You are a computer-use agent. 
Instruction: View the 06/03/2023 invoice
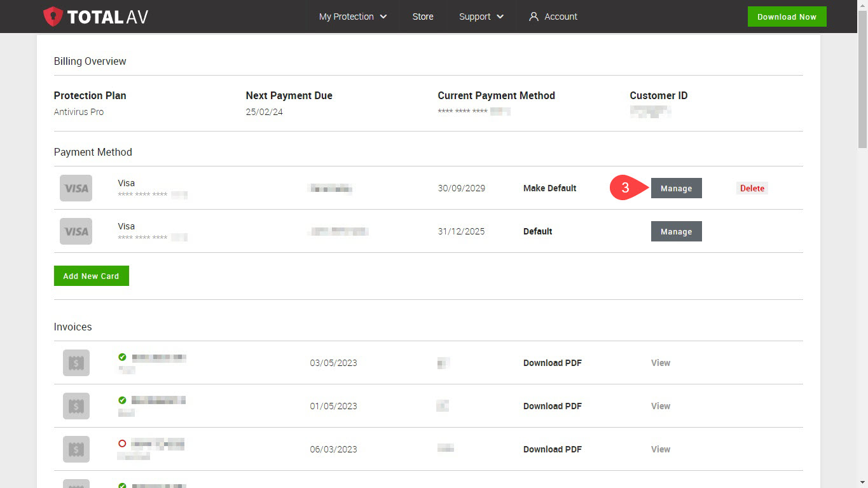(661, 449)
